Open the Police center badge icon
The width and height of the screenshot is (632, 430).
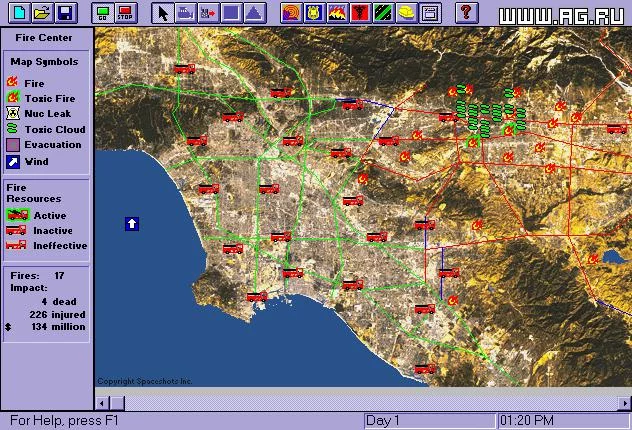click(x=314, y=13)
